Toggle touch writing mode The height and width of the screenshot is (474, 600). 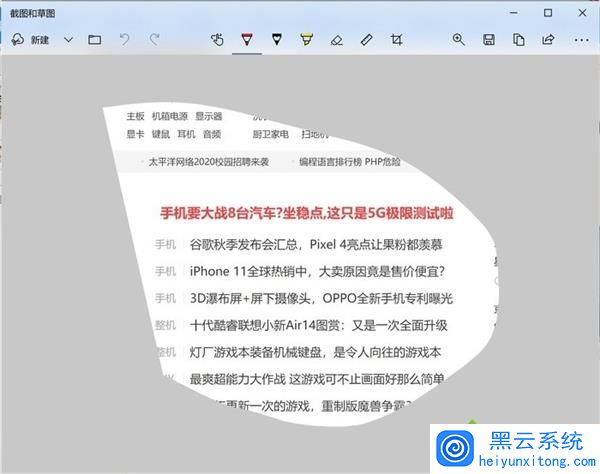click(x=217, y=40)
